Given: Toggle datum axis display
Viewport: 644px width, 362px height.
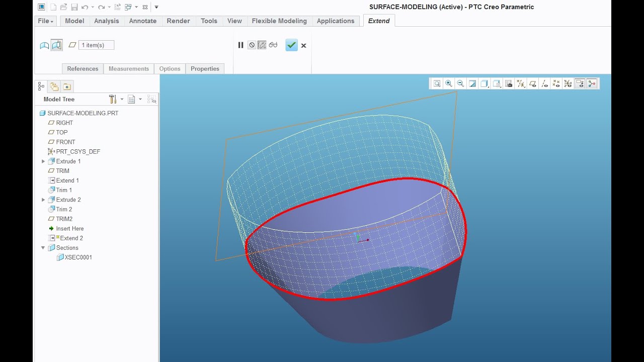Looking at the screenshot, I should tap(544, 84).
